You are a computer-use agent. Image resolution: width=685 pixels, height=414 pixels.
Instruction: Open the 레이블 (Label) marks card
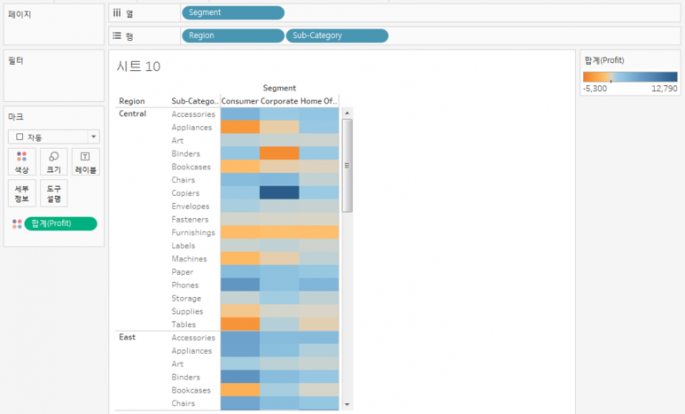coord(85,162)
